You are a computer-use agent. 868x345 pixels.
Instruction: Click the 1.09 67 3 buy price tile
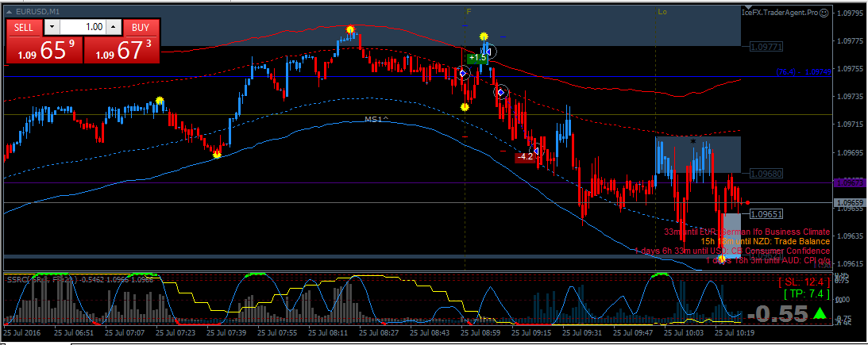pos(122,50)
